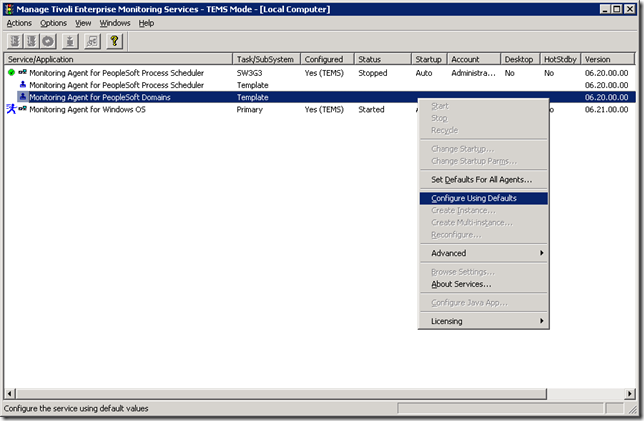644x421 pixels.
Task: Sort by the Account column header
Action: tap(474, 59)
